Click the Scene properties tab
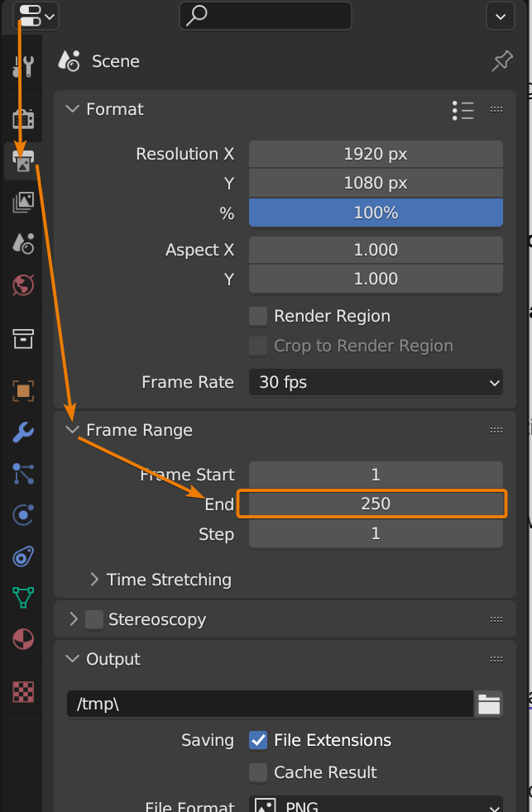 pyautogui.click(x=22, y=243)
